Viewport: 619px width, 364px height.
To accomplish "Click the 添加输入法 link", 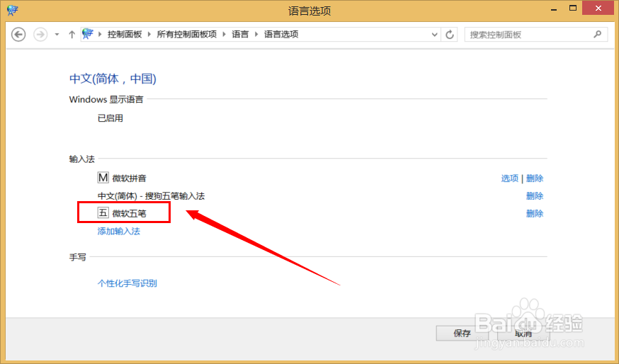I will (119, 232).
